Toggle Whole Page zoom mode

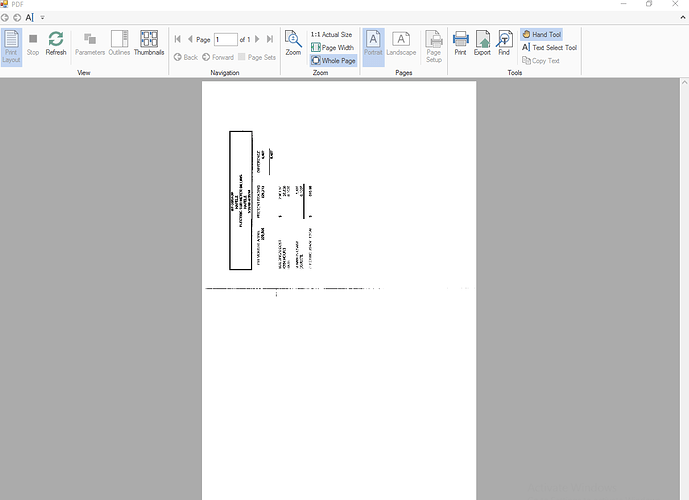click(x=334, y=61)
